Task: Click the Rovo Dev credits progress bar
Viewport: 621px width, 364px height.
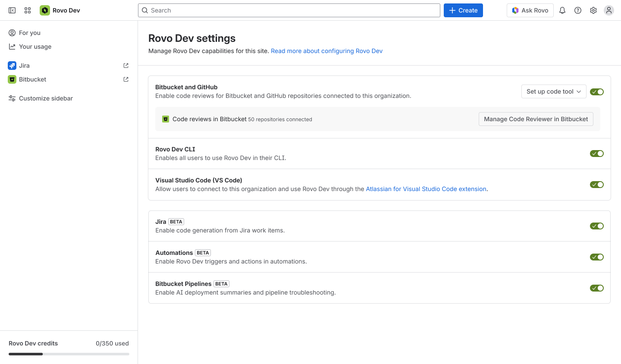Action: 69,354
